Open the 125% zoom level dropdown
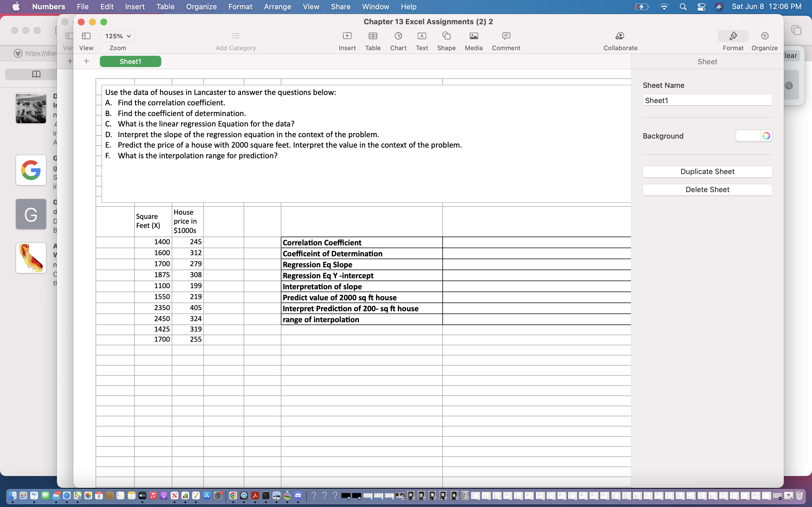Viewport: 812px width, 507px height. pos(117,36)
